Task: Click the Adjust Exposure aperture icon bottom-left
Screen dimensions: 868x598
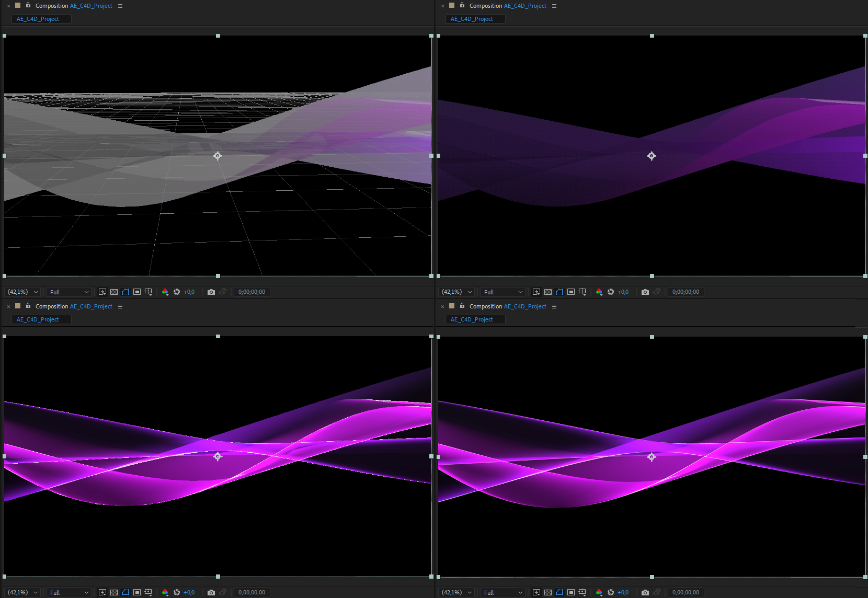Action: (x=176, y=592)
